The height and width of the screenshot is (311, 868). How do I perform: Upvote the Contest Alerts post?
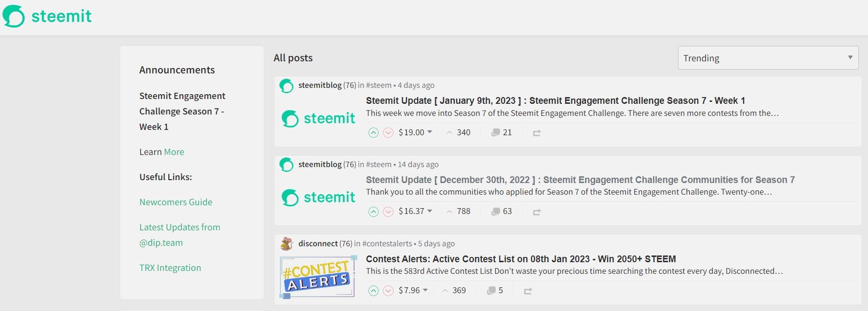373,291
